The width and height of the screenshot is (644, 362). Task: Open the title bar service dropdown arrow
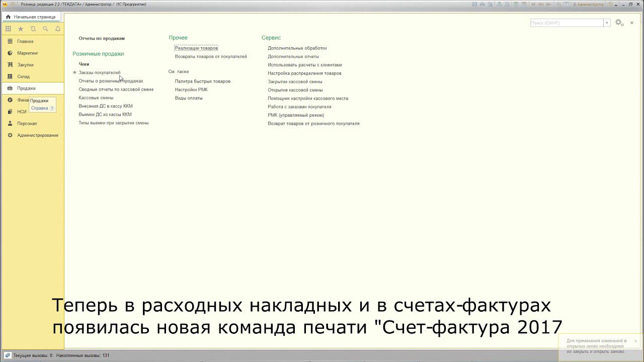tap(616, 5)
